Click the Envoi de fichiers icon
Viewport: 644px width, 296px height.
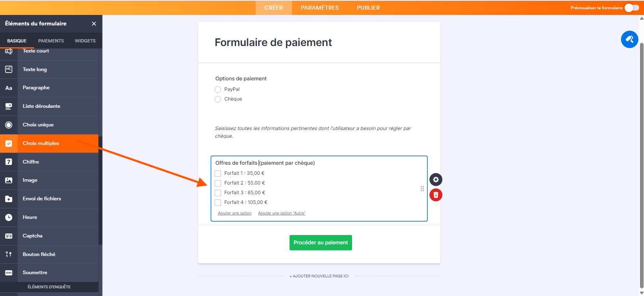coord(9,199)
